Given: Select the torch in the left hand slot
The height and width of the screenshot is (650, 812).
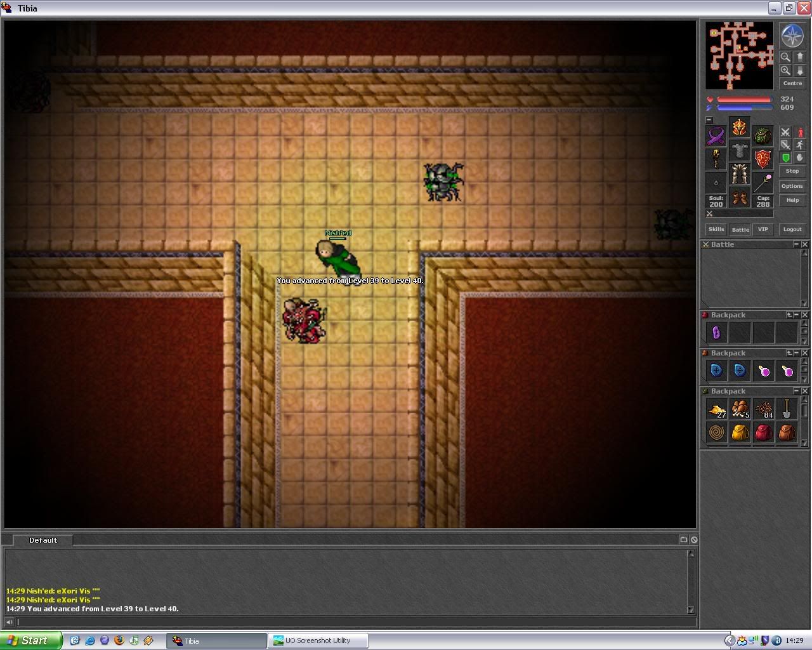Looking at the screenshot, I should 716,159.
